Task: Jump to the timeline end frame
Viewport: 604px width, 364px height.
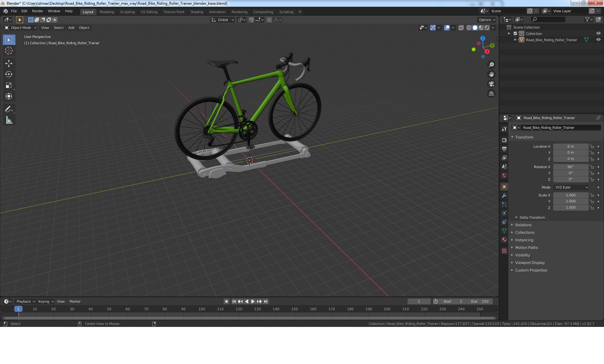Action: [x=266, y=301]
